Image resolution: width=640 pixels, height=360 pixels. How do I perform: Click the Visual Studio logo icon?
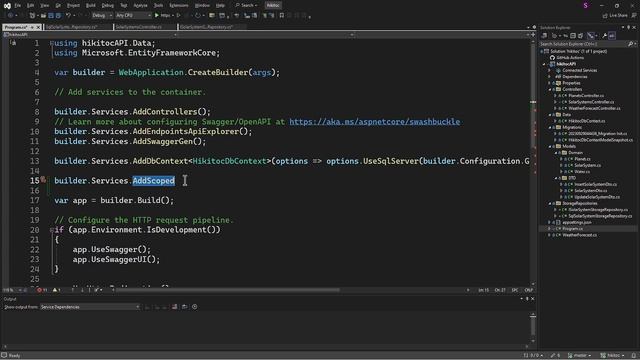click(7, 6)
